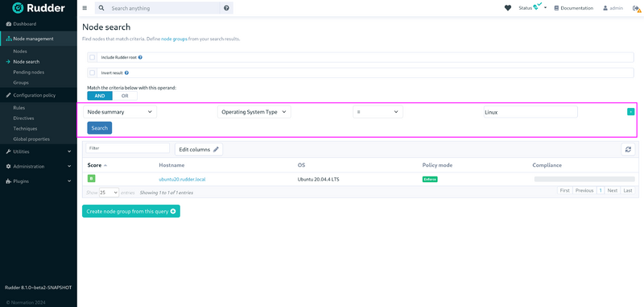Open Node search page

pyautogui.click(x=27, y=62)
